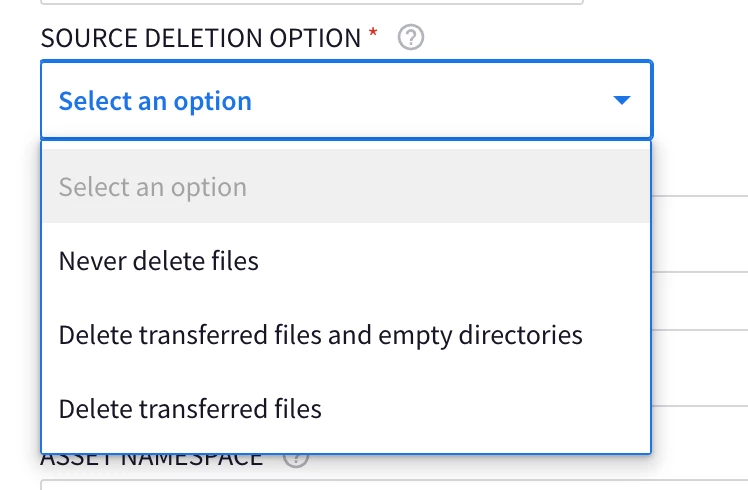Select 'Delete transferred files and empty directories'
Image resolution: width=748 pixels, height=490 pixels.
(x=346, y=334)
